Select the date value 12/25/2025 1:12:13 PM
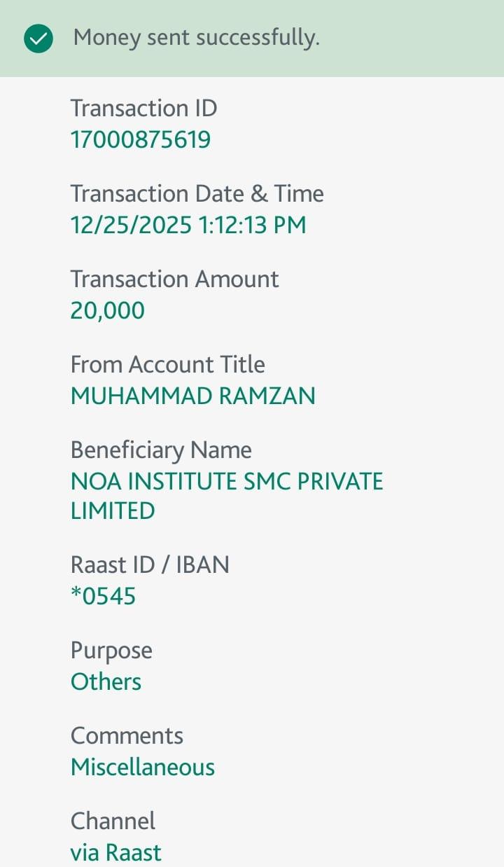The height and width of the screenshot is (867, 504). 188,225
